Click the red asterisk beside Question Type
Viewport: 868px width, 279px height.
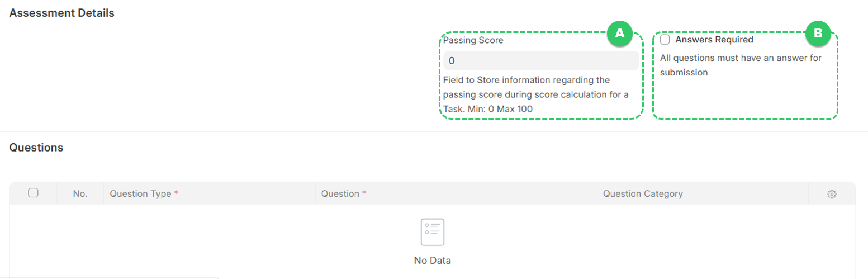pos(177,193)
